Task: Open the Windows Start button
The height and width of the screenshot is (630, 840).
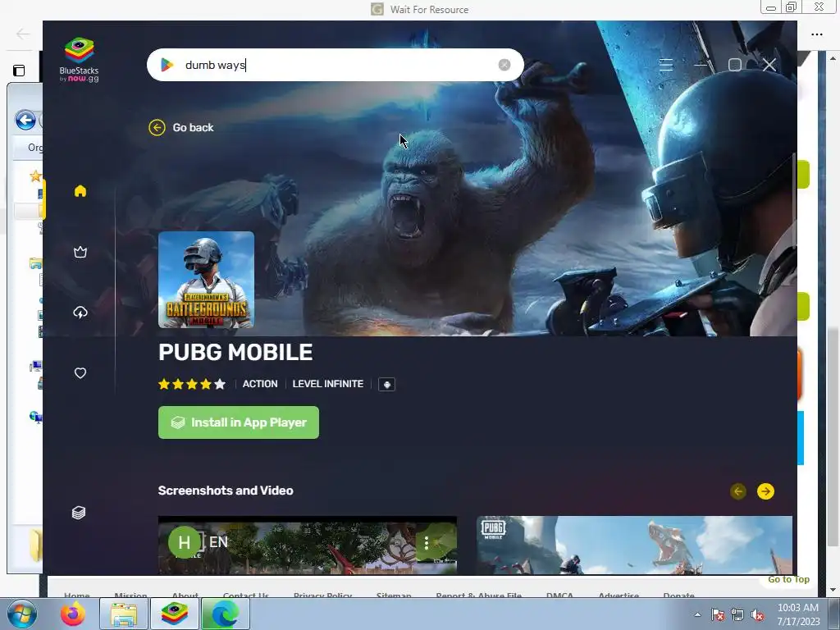Action: [x=22, y=614]
